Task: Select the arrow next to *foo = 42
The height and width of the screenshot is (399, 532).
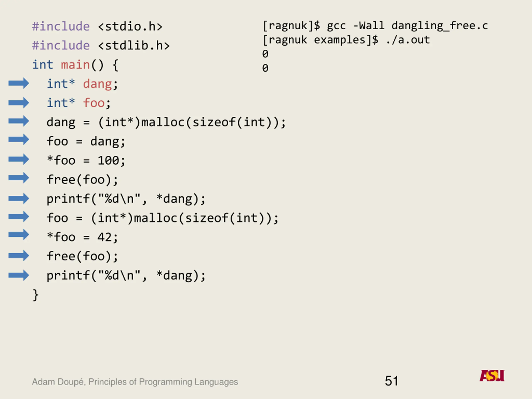Action: coord(19,235)
